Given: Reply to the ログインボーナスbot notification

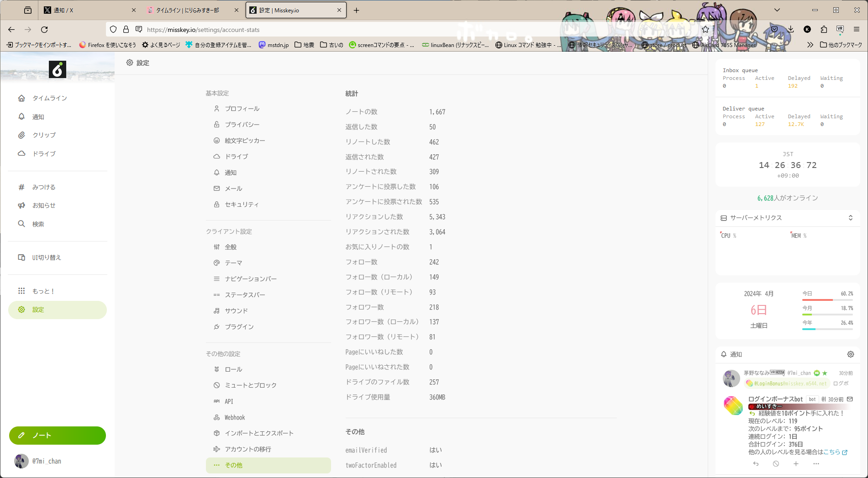Looking at the screenshot, I should 756,463.
